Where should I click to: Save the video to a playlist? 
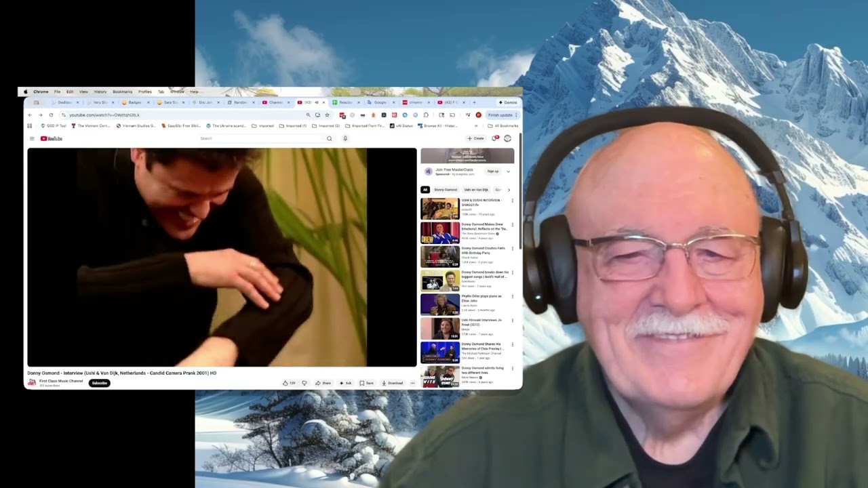pos(367,383)
